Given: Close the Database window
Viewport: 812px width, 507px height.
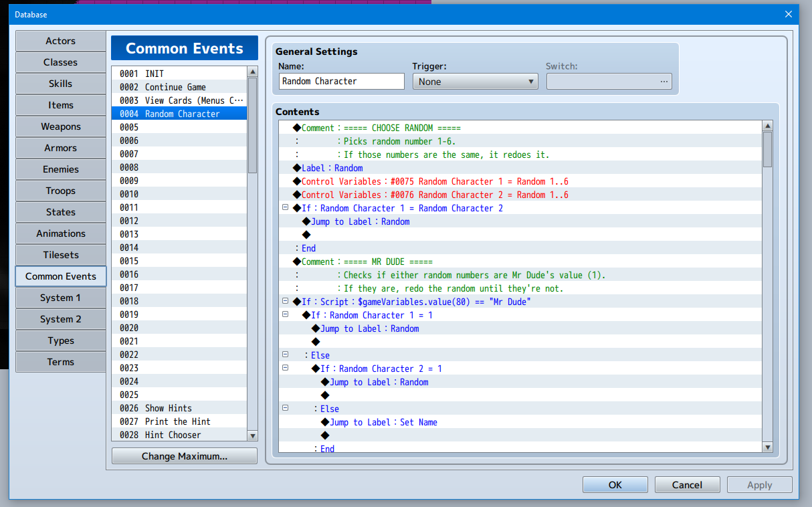Looking at the screenshot, I should click(x=789, y=13).
